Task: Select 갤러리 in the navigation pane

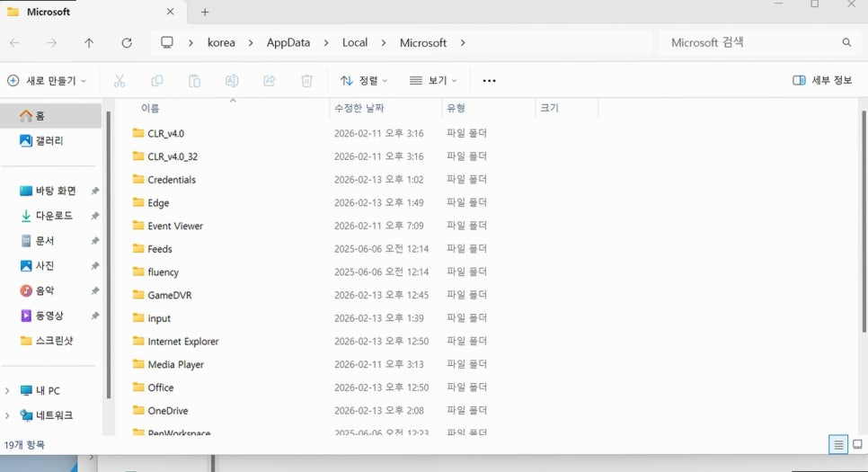Action: [51, 141]
